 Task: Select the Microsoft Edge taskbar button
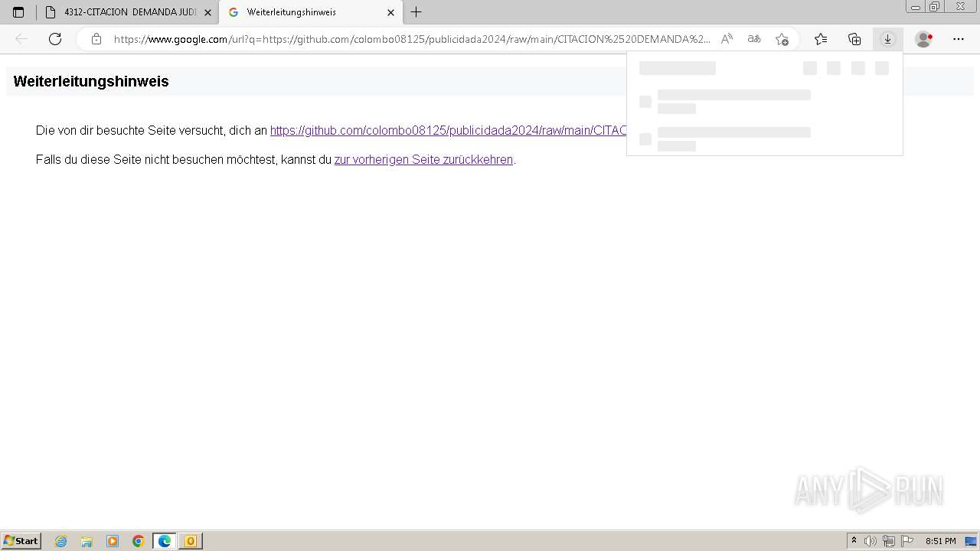click(165, 541)
